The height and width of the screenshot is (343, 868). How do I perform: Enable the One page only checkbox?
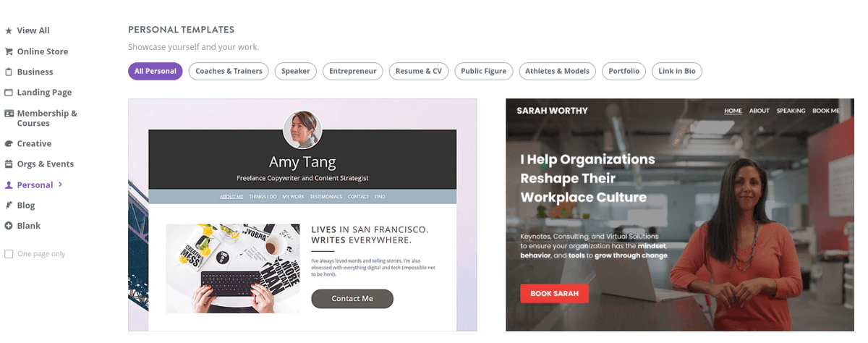(9, 254)
